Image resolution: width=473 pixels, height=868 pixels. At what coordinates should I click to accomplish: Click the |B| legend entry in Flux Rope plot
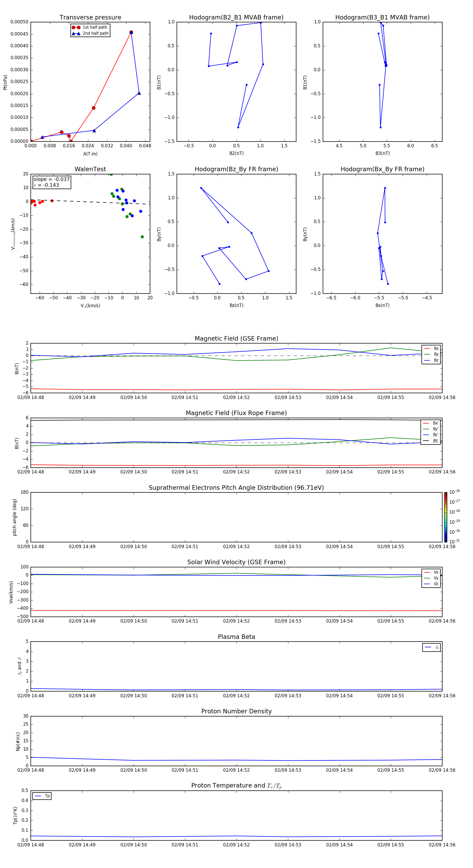pyautogui.click(x=431, y=441)
